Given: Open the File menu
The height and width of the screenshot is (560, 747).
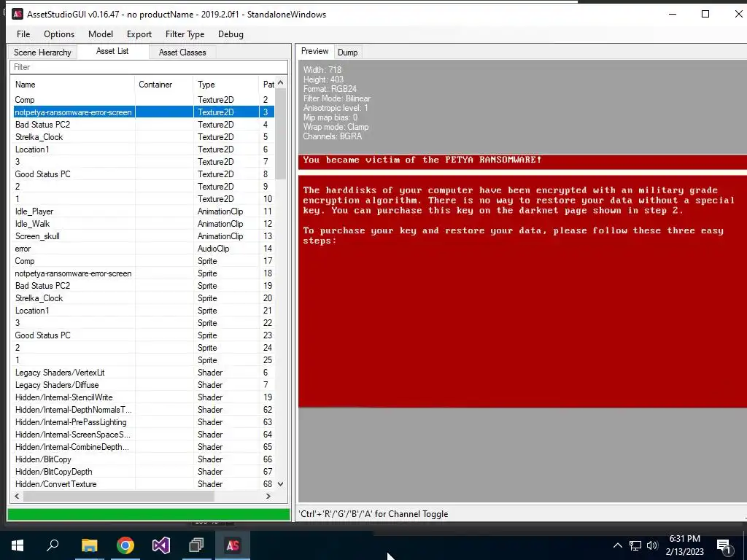Looking at the screenshot, I should pos(23,34).
